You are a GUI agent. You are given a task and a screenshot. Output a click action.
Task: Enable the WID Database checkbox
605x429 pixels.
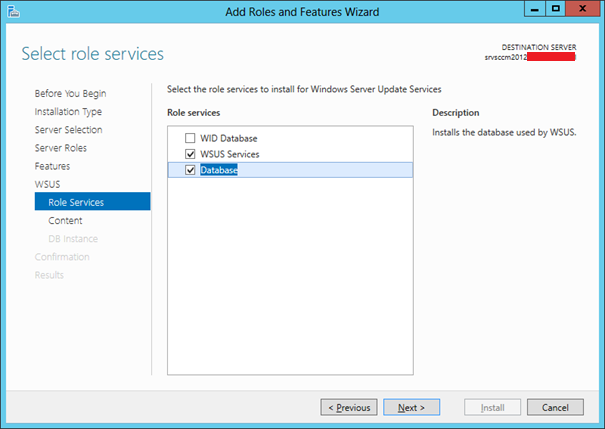click(190, 138)
